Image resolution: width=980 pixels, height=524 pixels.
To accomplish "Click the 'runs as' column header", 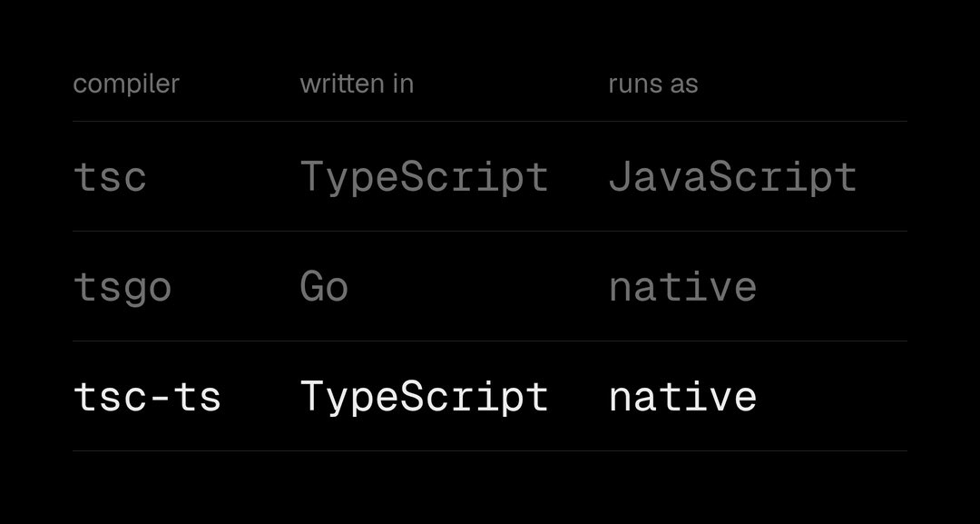I will [653, 84].
